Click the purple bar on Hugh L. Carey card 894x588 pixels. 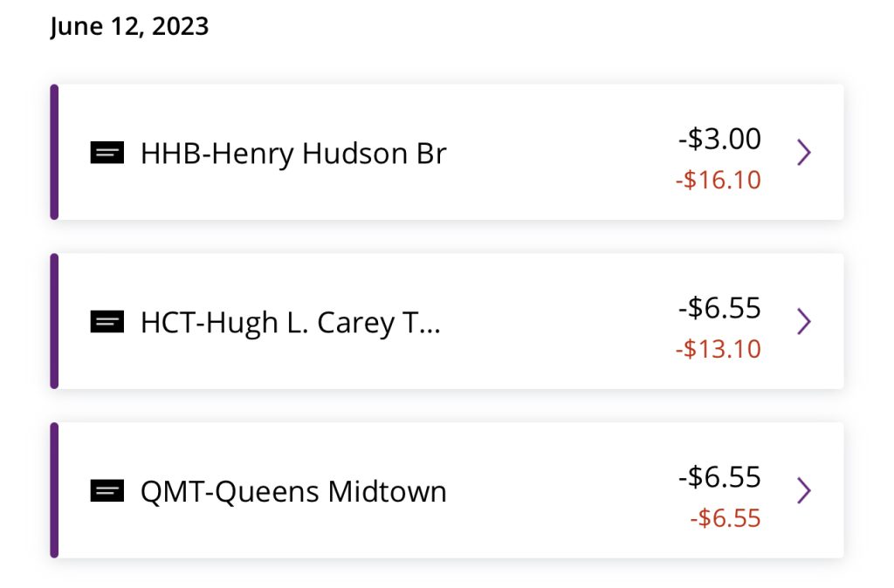click(54, 321)
